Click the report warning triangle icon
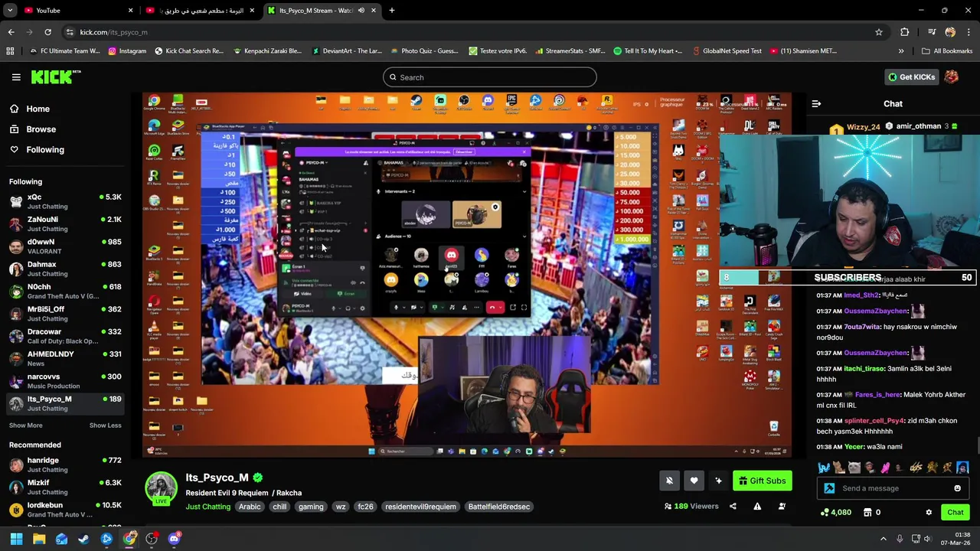The height and width of the screenshot is (551, 980). coord(757,507)
